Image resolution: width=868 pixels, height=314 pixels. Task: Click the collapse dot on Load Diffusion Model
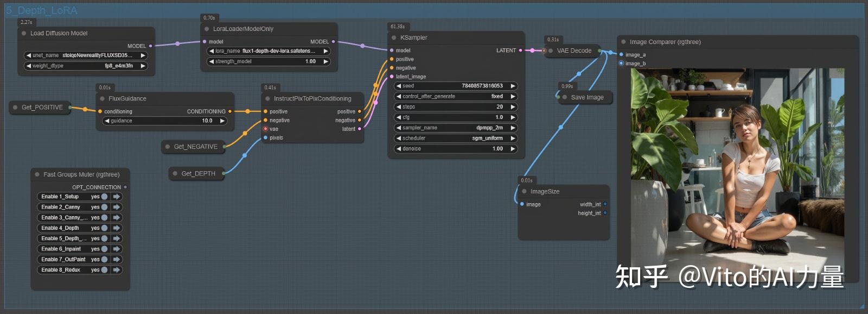pos(24,34)
